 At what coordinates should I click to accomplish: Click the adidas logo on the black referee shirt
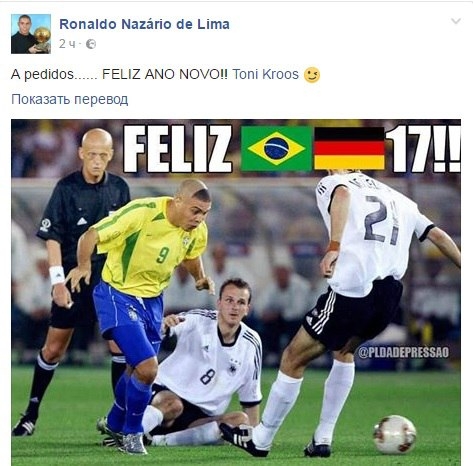point(82,221)
